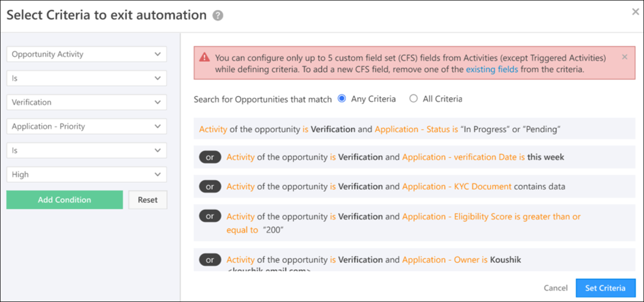Screen dimensions: 644x302
Task: Click the or badge on the Owner Koushik row
Action: tap(210, 260)
